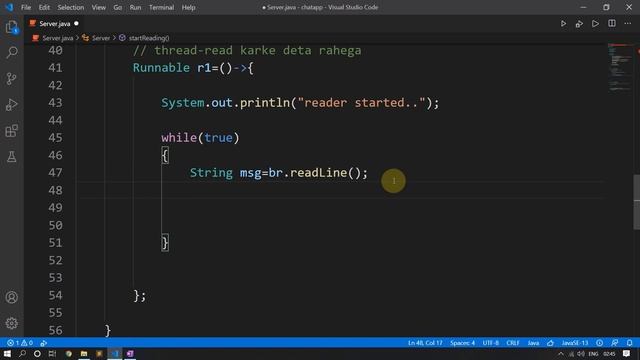Click the Debug Java run icon in editor toolbar
This screenshot has width=640, height=360.
579,24
